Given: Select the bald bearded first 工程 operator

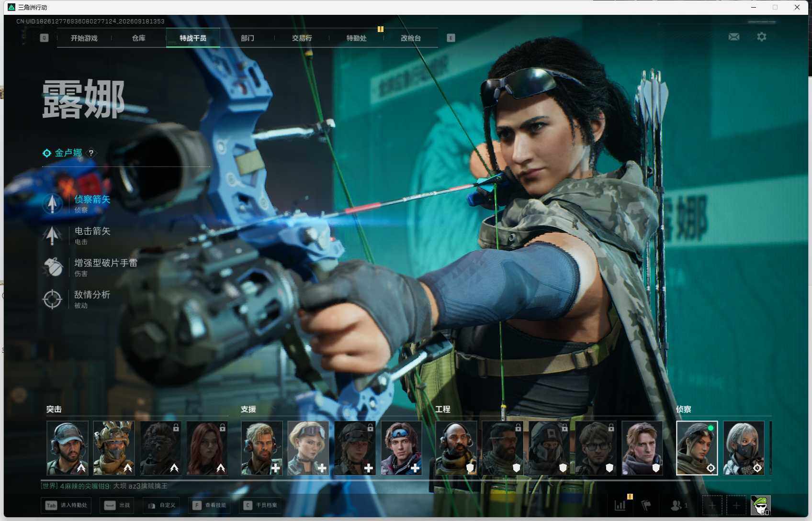Looking at the screenshot, I should [456, 448].
